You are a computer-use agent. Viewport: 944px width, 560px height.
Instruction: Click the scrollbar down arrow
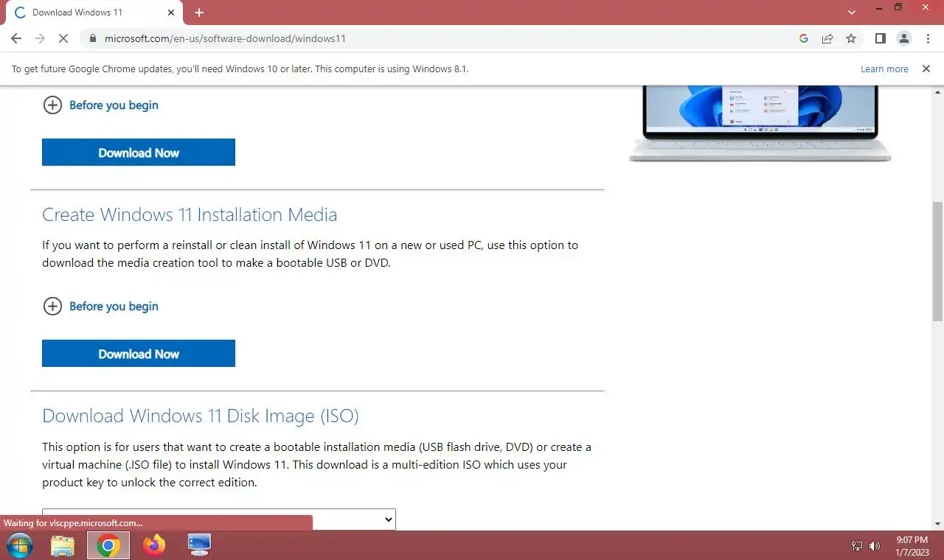pyautogui.click(x=937, y=524)
